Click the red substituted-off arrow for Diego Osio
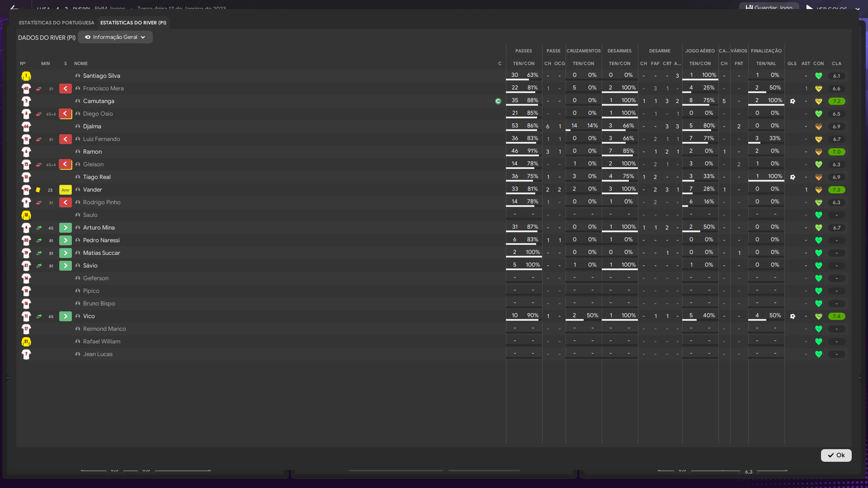The height and width of the screenshot is (488, 868). click(66, 114)
